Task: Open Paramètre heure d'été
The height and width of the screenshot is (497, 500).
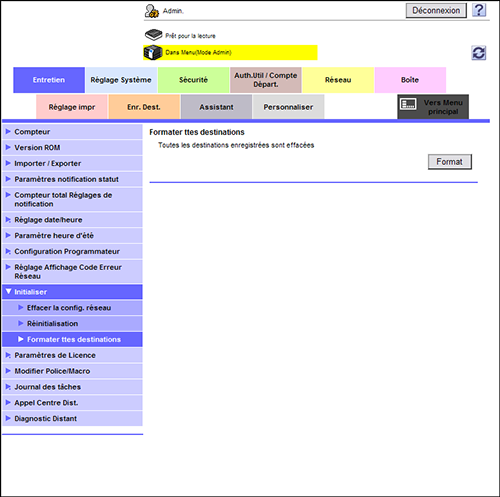Action: click(72, 235)
